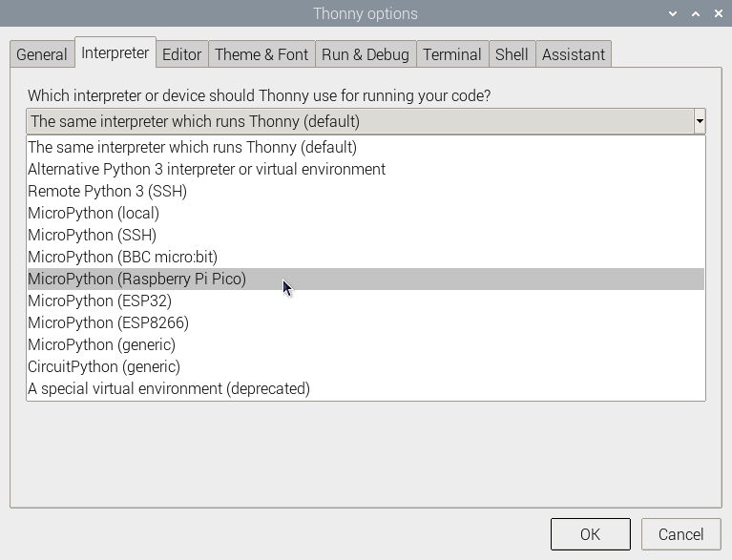Pick Remote Python 3 (SSH)
732x560 pixels.
coord(107,192)
